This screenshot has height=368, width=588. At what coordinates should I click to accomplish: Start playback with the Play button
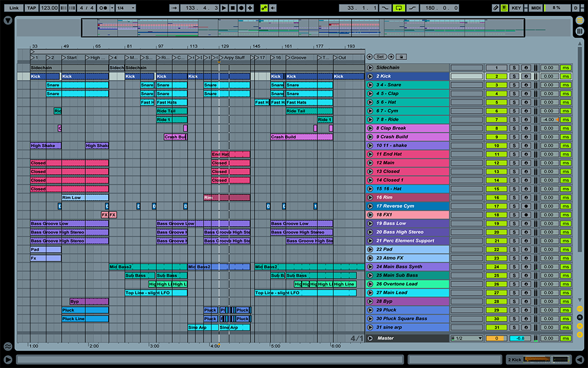pos(224,8)
